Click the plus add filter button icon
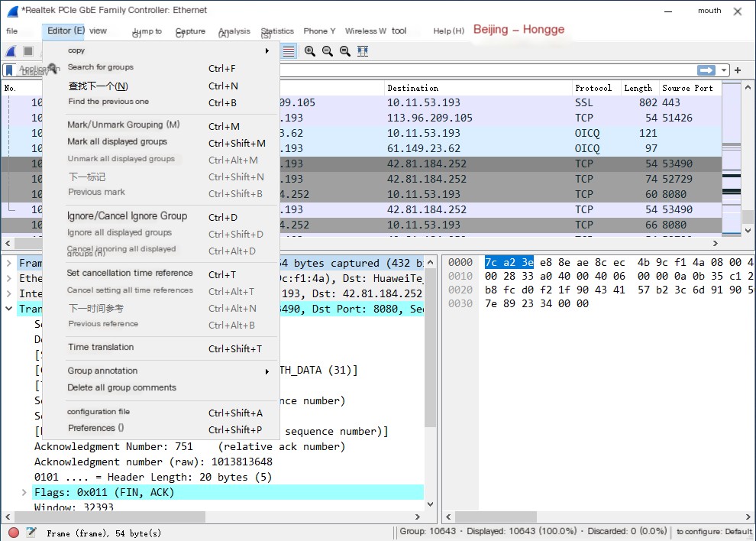Viewport: 756px width, 541px height. [x=738, y=70]
